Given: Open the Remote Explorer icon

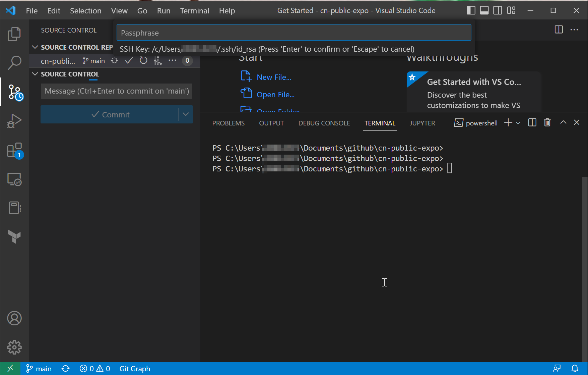Looking at the screenshot, I should coord(14,179).
